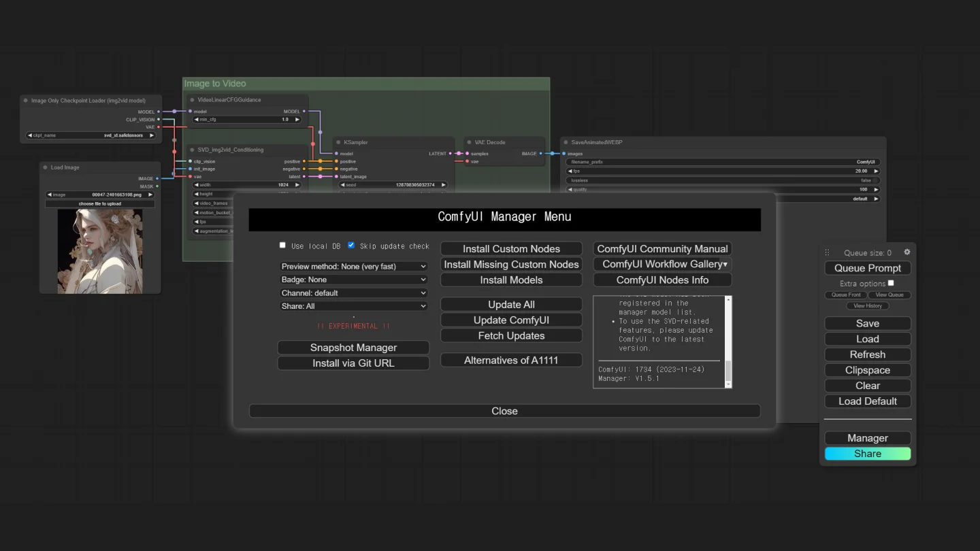
Task: Collapse the Image Only Checkpoint Loader node dot
Action: [26, 101]
